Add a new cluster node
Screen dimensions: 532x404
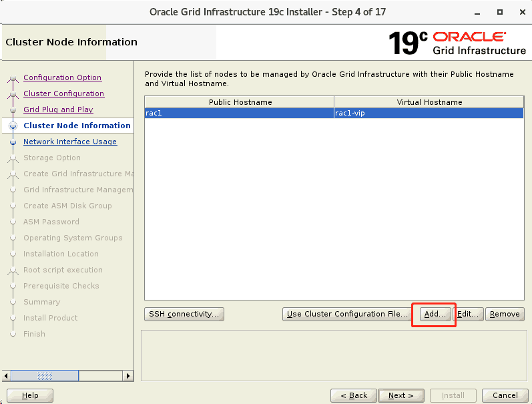pyautogui.click(x=435, y=314)
